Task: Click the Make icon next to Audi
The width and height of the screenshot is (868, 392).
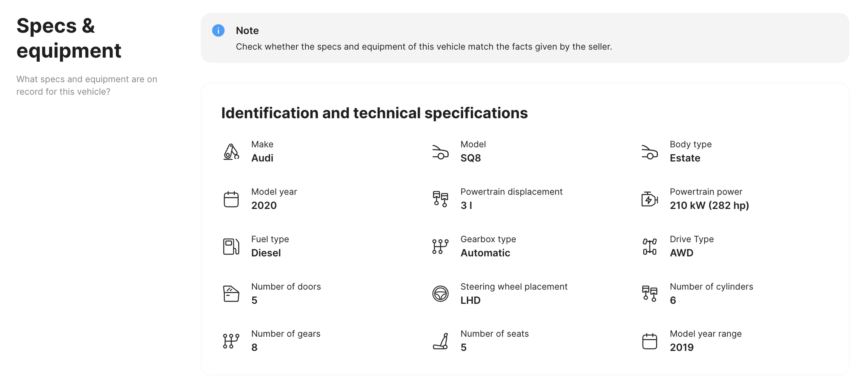Action: click(x=231, y=152)
